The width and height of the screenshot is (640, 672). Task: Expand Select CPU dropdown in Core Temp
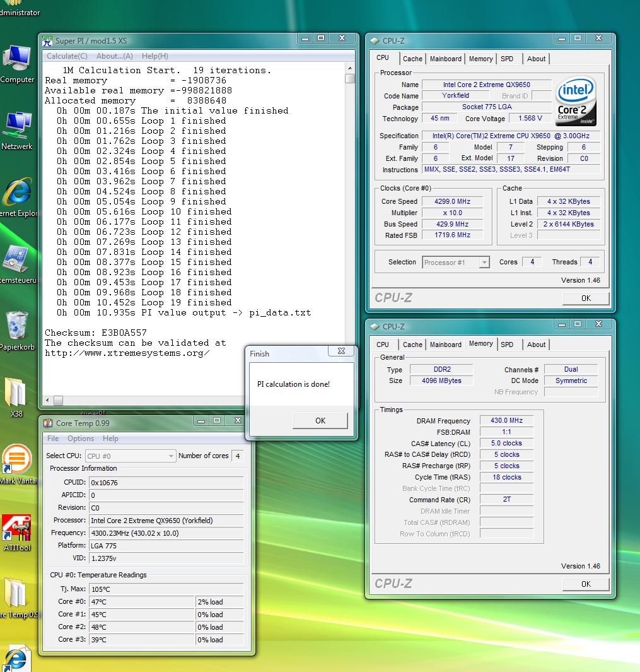tap(171, 456)
